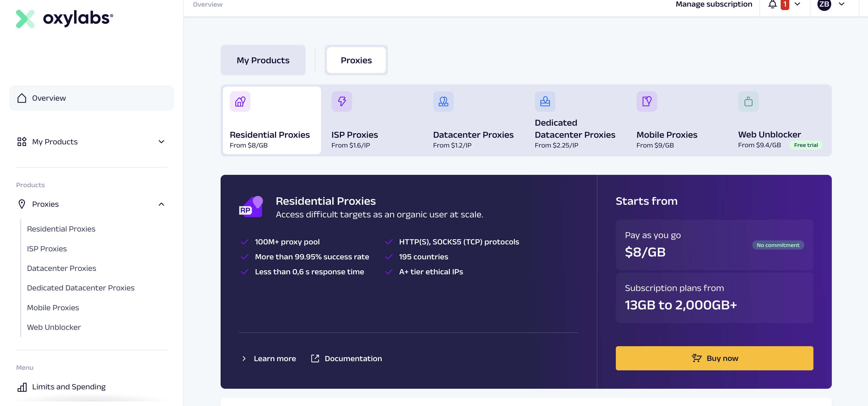
Task: Open Mobile Proxies in sidebar list
Action: pos(53,308)
